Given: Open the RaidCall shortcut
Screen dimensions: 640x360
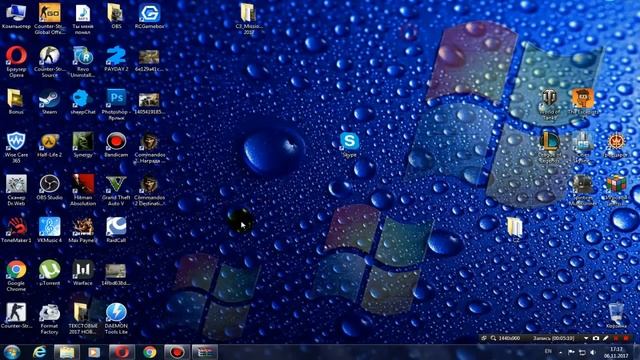Looking at the screenshot, I should [116, 230].
